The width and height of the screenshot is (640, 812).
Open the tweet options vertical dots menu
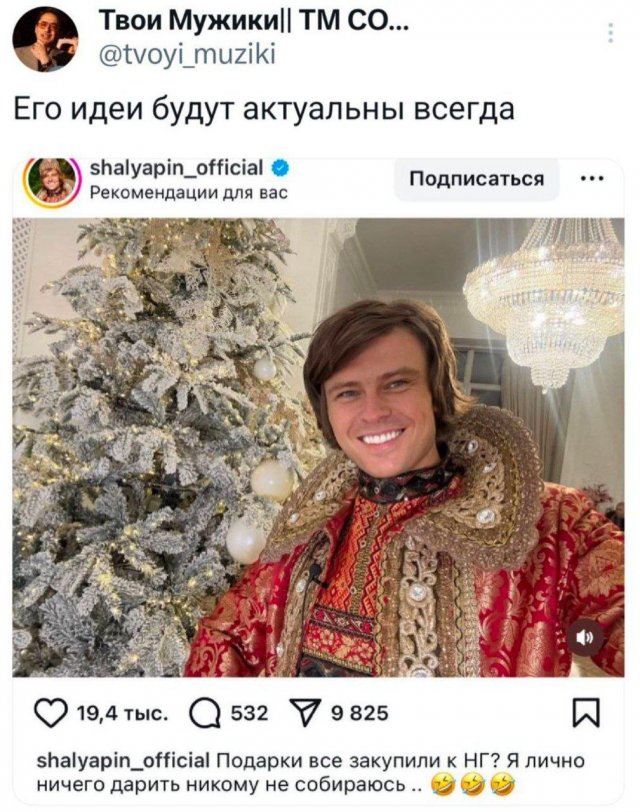(x=611, y=32)
